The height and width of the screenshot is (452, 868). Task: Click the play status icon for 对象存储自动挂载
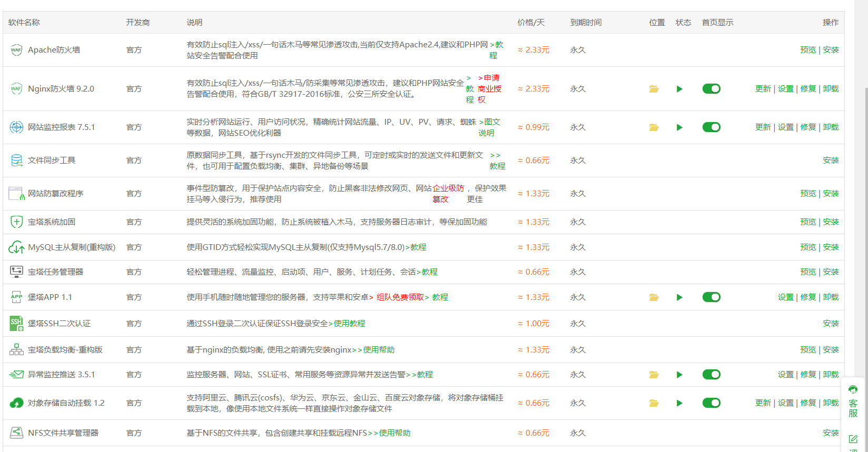679,403
